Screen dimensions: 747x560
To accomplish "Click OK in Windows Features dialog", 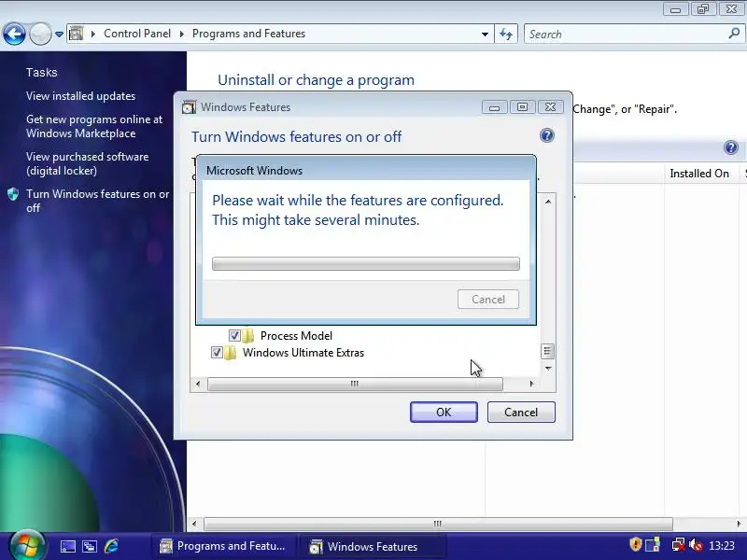I will pyautogui.click(x=444, y=413).
